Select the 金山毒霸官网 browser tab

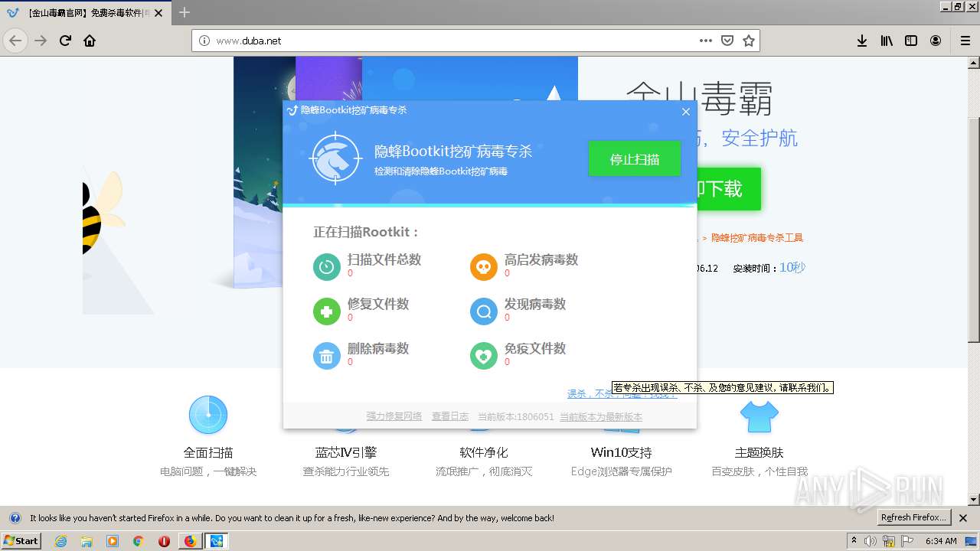86,12
